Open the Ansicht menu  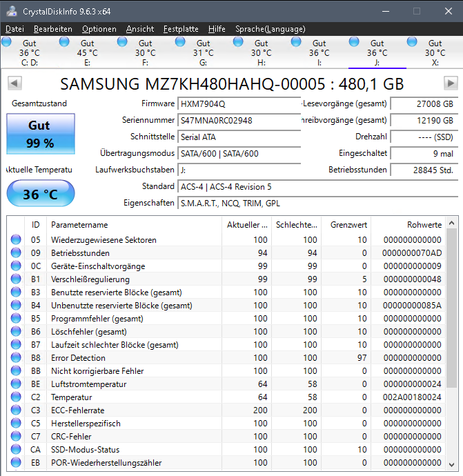(140, 29)
